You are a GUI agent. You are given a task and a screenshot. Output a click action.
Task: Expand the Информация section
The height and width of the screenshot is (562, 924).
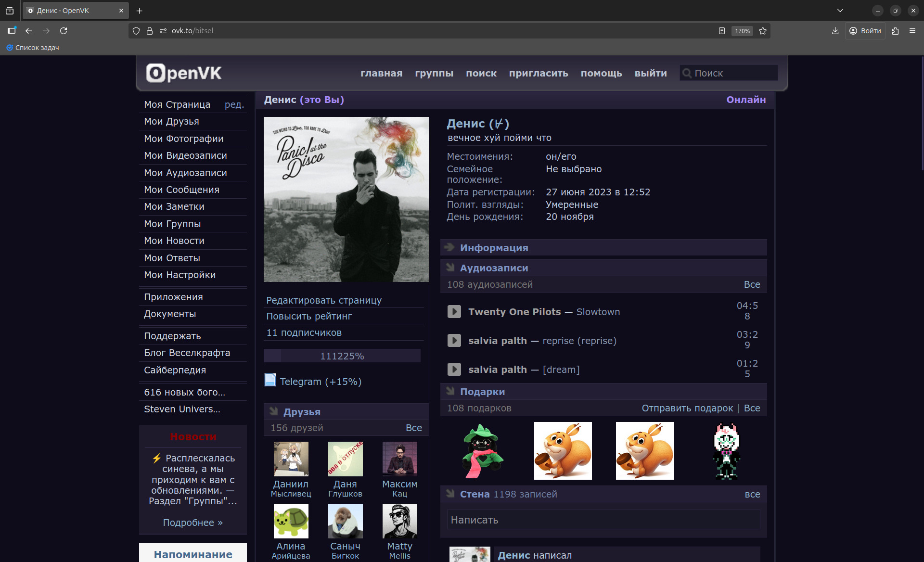click(494, 248)
